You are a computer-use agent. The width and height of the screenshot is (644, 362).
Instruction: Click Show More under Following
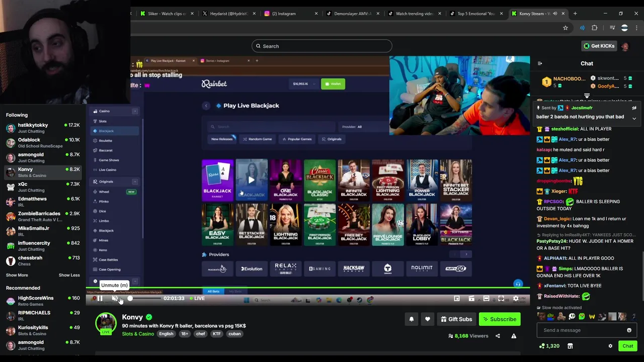click(17, 275)
